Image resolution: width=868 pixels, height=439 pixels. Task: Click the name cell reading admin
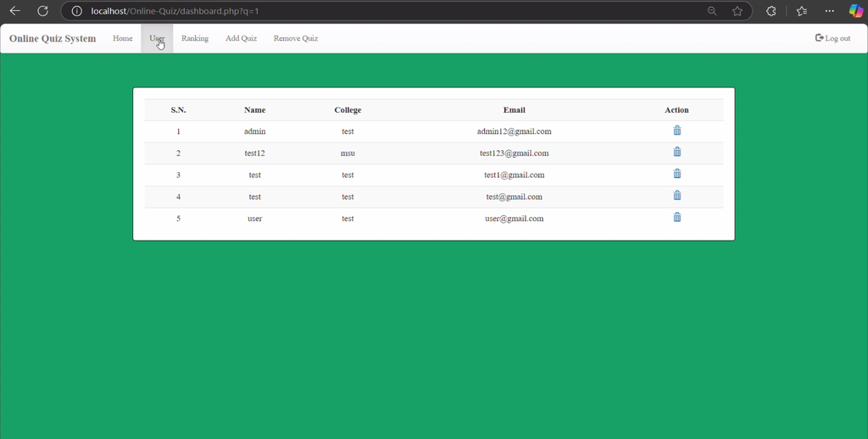click(254, 131)
